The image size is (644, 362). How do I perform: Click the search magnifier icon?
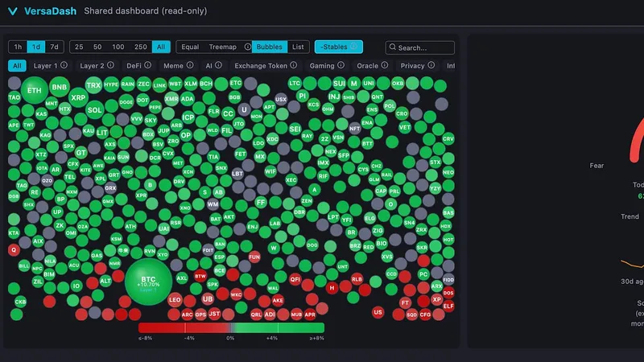click(393, 47)
